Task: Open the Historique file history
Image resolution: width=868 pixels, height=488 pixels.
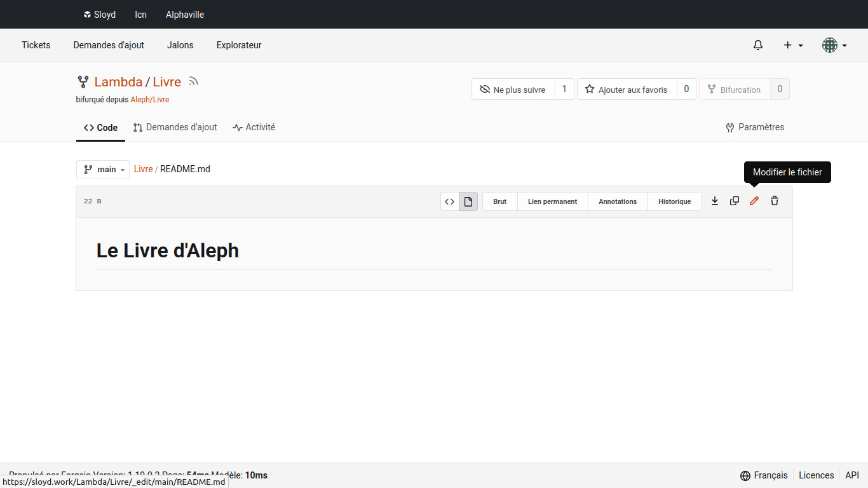Action: tap(674, 201)
